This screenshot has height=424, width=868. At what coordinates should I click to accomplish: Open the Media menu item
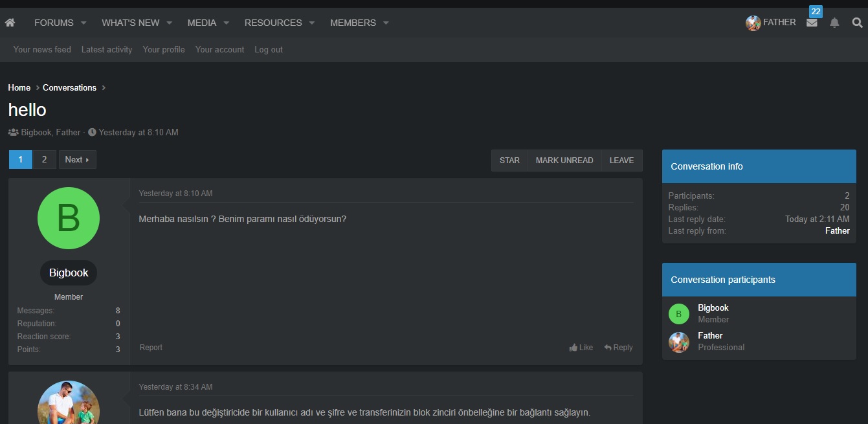(x=202, y=23)
